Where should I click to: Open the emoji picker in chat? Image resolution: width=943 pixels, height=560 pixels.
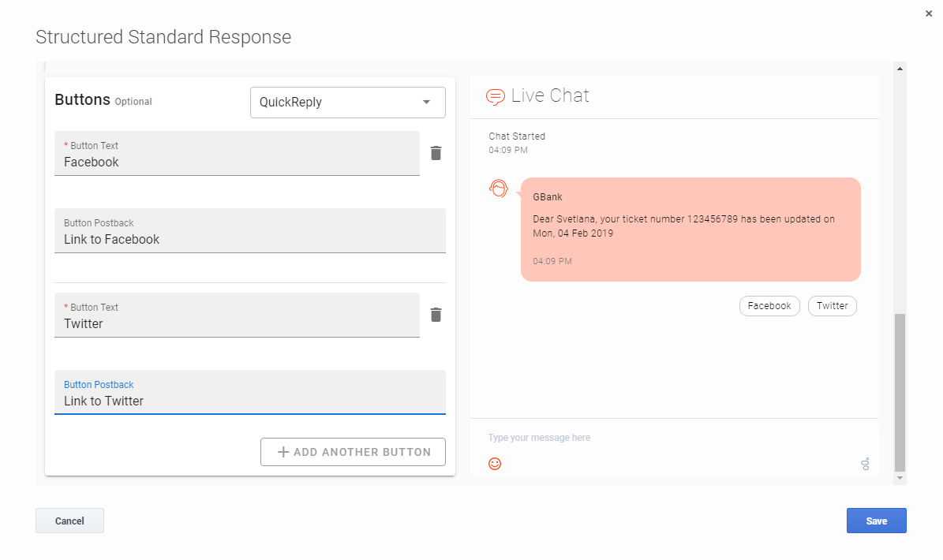click(495, 464)
